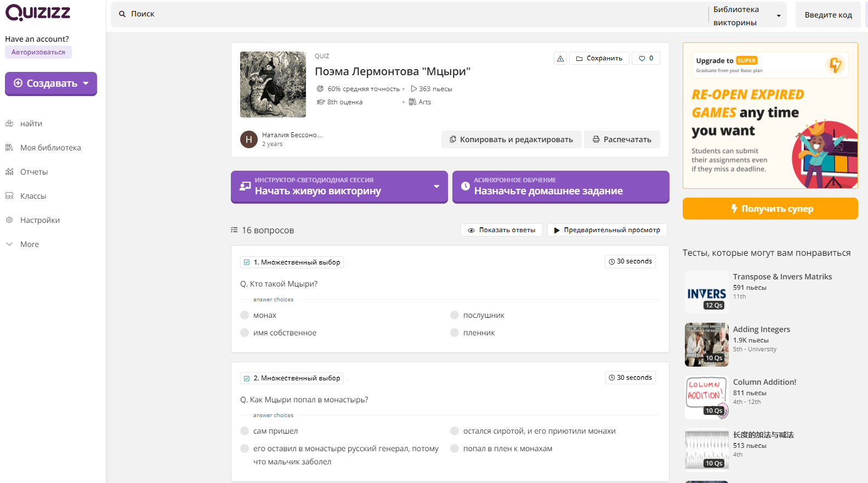Choose answer "сам пришел" in question 2
The height and width of the screenshot is (483, 868).
245,431
